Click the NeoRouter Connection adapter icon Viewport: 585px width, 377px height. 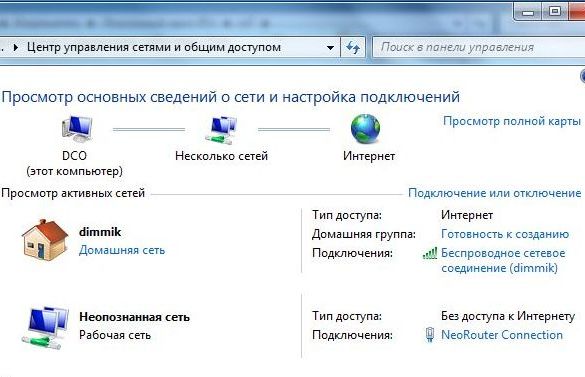tap(430, 334)
